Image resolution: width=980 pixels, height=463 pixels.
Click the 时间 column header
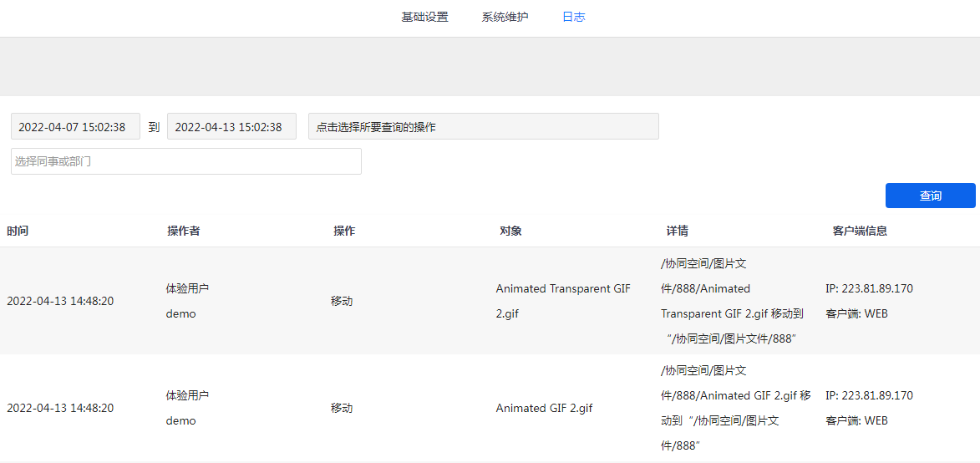tap(18, 231)
